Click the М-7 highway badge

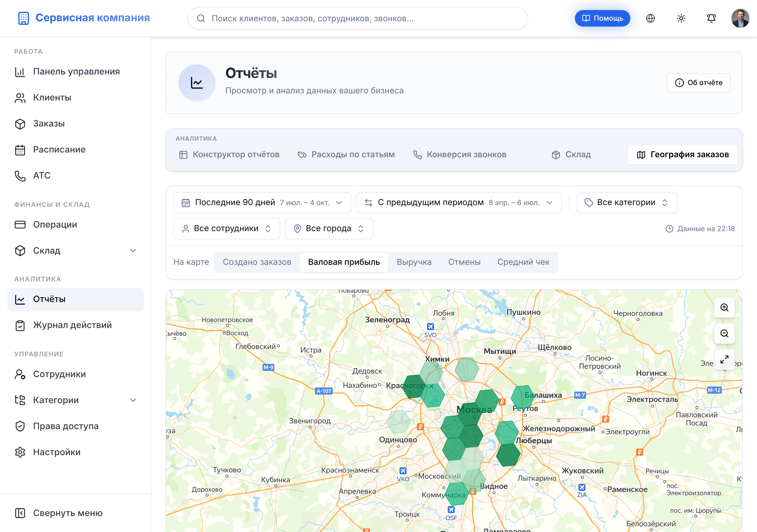pos(580,395)
